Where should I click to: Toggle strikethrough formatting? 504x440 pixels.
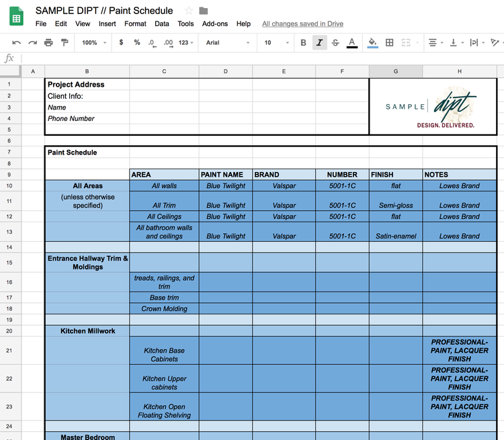coord(335,42)
